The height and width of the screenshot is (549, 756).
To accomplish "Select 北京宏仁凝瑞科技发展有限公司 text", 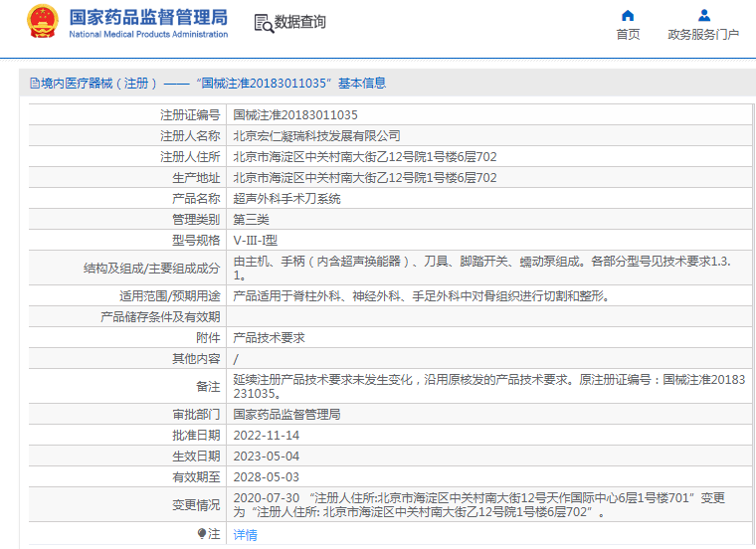I will click(x=316, y=136).
